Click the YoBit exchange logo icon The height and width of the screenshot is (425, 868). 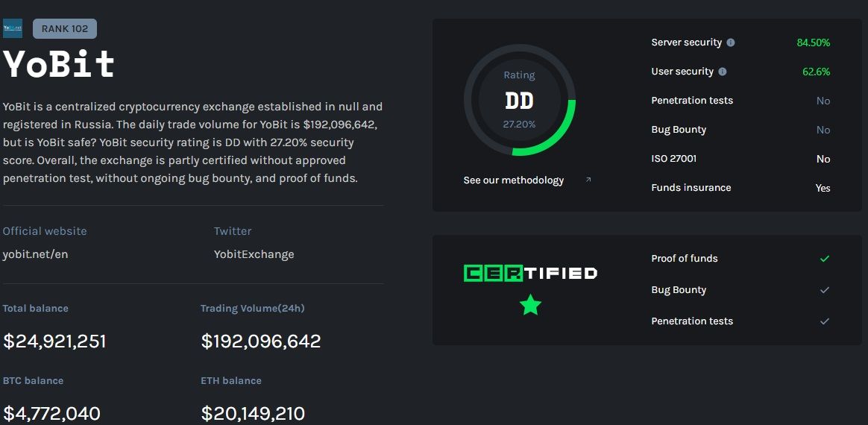click(x=13, y=29)
